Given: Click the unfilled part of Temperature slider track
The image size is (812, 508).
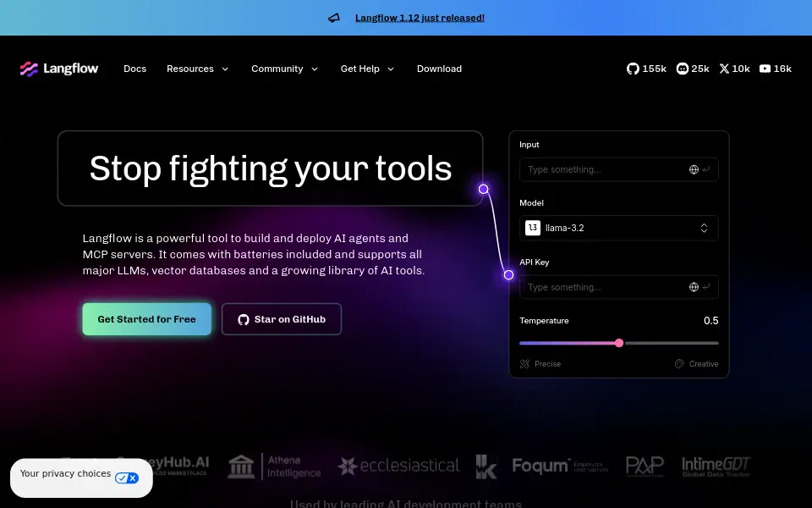Looking at the screenshot, I should point(671,343).
